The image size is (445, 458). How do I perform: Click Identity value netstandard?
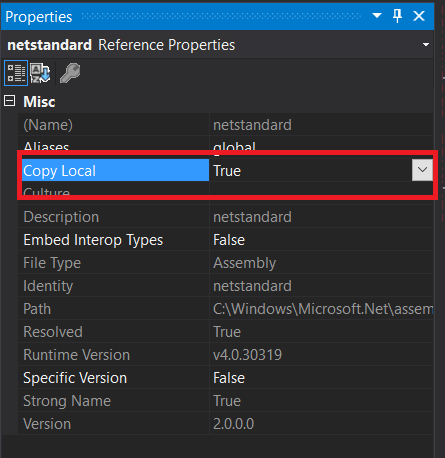[252, 286]
